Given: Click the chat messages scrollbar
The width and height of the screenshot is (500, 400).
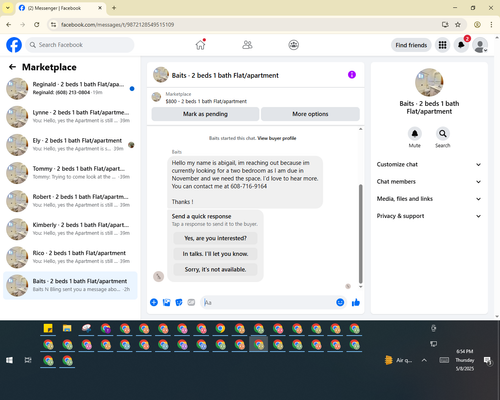Looking at the screenshot, I should click(x=360, y=233).
